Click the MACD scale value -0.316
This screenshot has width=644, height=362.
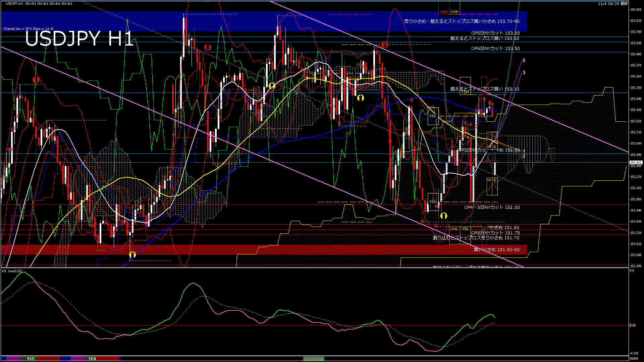tap(634, 353)
